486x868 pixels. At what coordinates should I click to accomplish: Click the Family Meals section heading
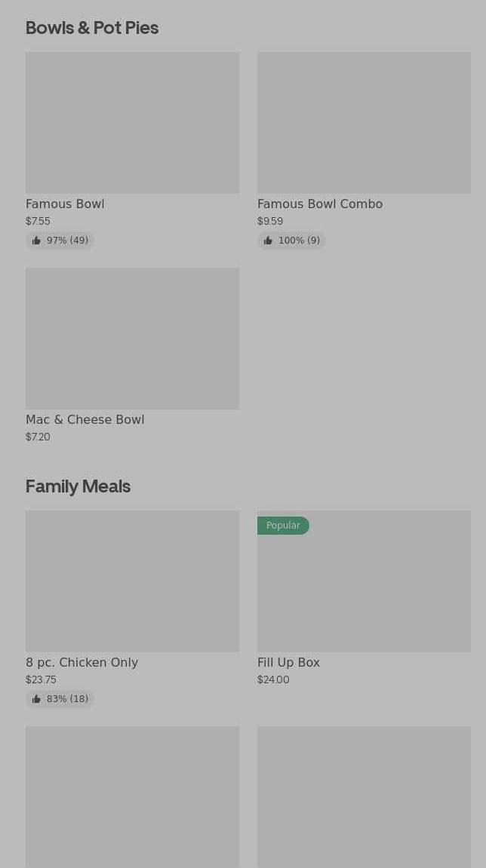78,486
